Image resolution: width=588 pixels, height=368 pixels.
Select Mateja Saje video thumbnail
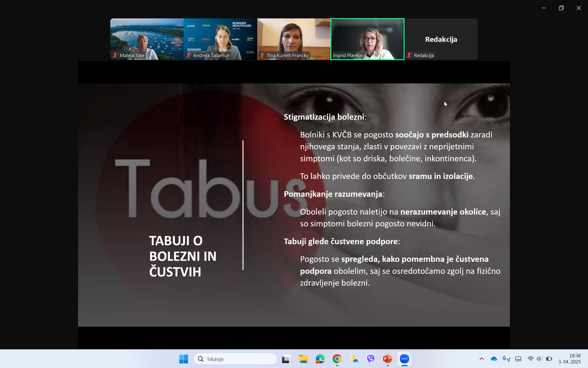[147, 39]
